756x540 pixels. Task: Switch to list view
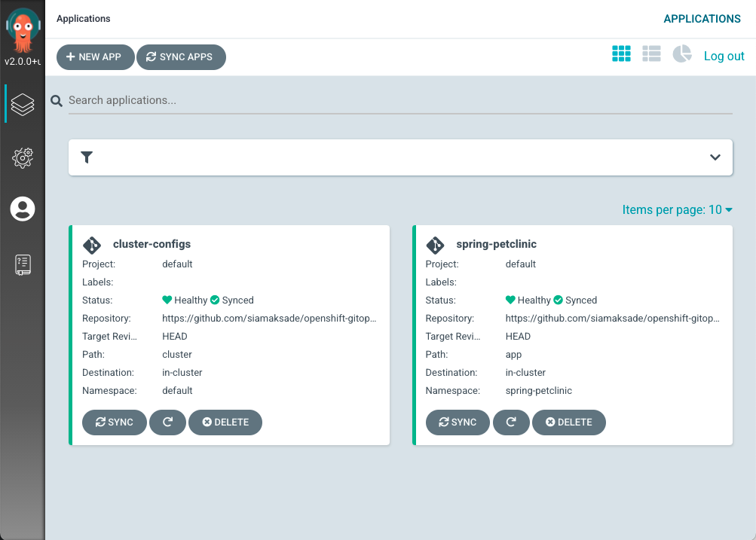point(651,53)
